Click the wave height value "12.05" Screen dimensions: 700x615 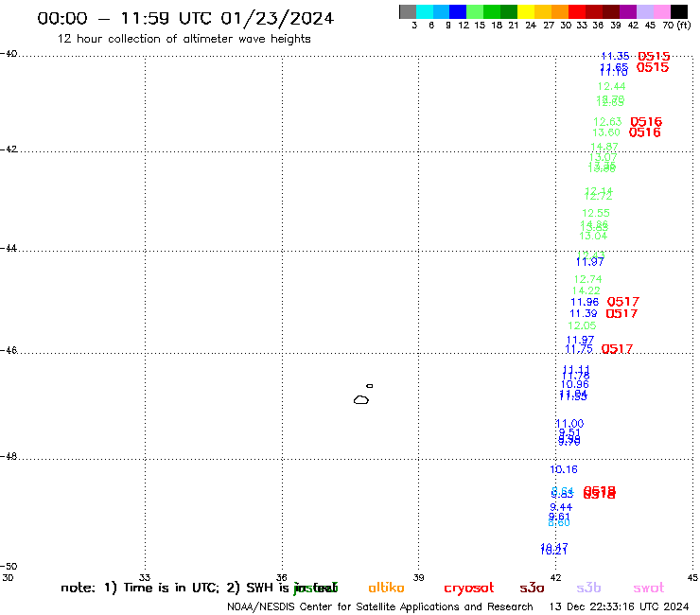582,325
